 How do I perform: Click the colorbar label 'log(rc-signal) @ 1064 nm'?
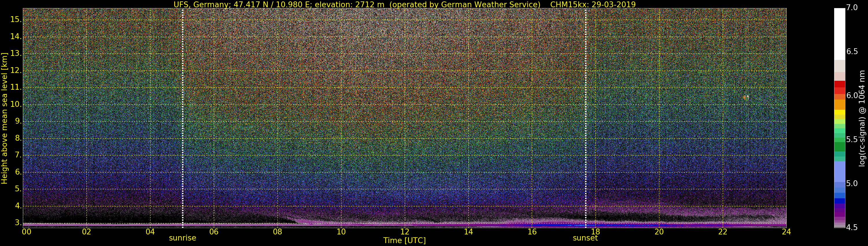[862, 118]
